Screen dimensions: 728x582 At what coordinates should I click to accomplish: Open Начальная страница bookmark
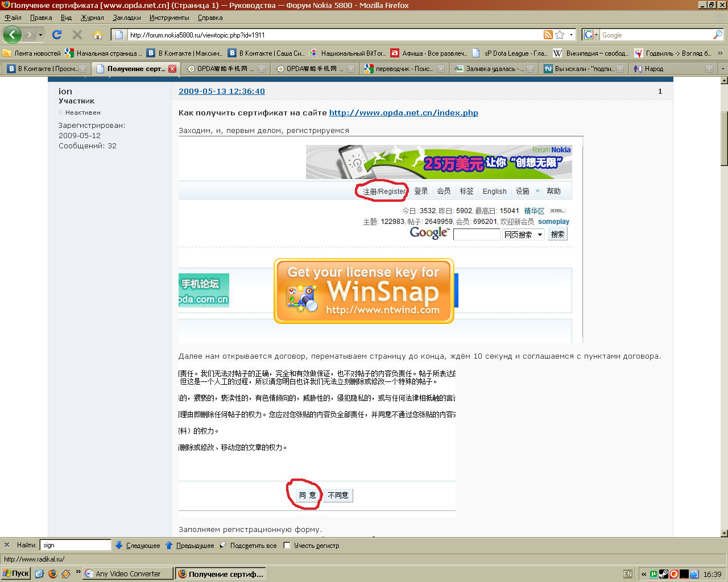point(104,53)
